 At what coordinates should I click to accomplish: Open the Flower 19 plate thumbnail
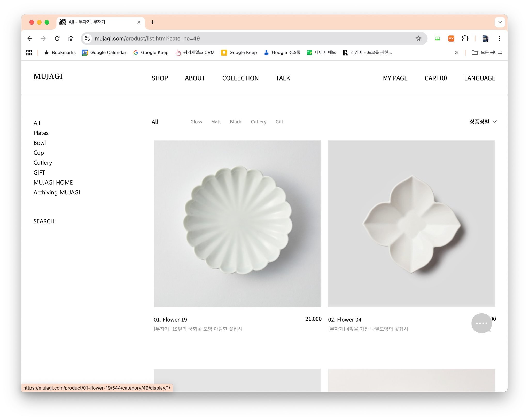(x=237, y=224)
